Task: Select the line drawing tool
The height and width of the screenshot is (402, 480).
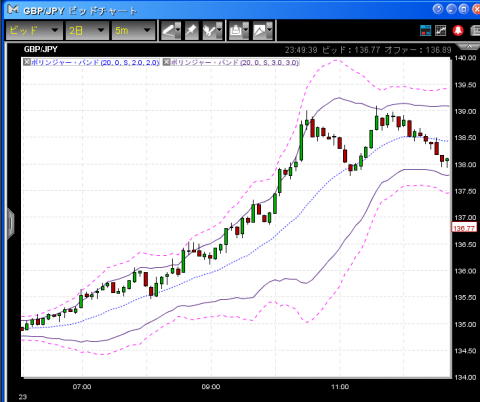Action: point(168,31)
